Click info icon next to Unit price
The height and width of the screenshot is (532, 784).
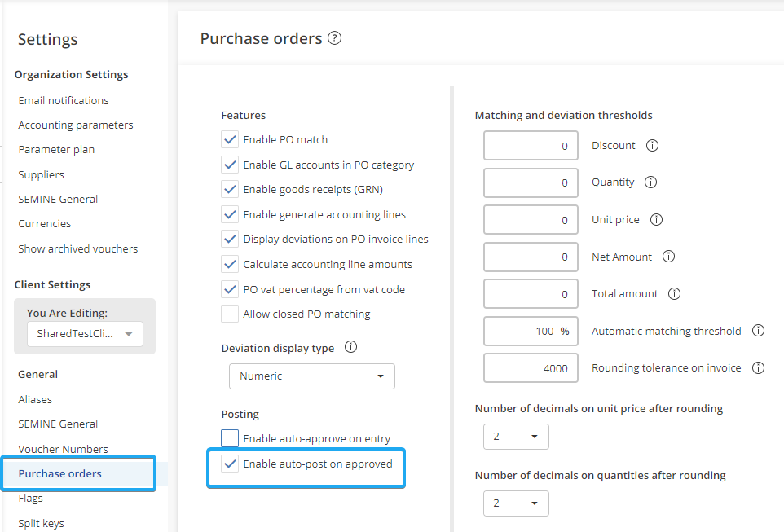click(x=656, y=220)
